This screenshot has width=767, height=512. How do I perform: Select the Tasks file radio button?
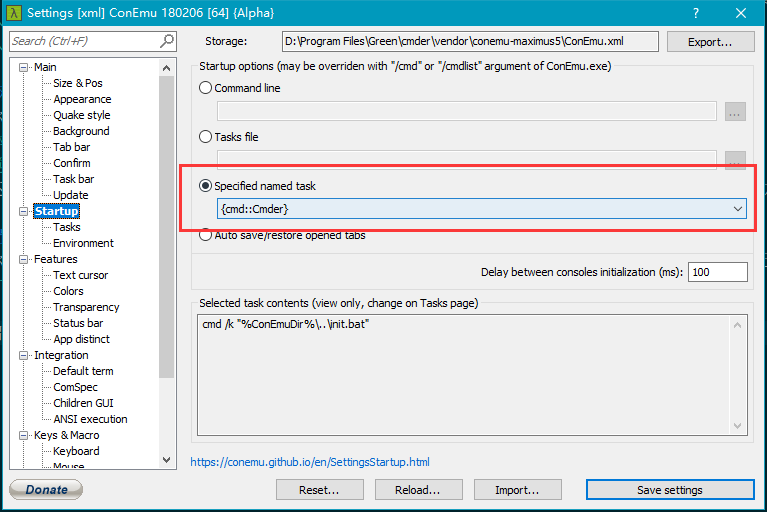click(x=205, y=137)
